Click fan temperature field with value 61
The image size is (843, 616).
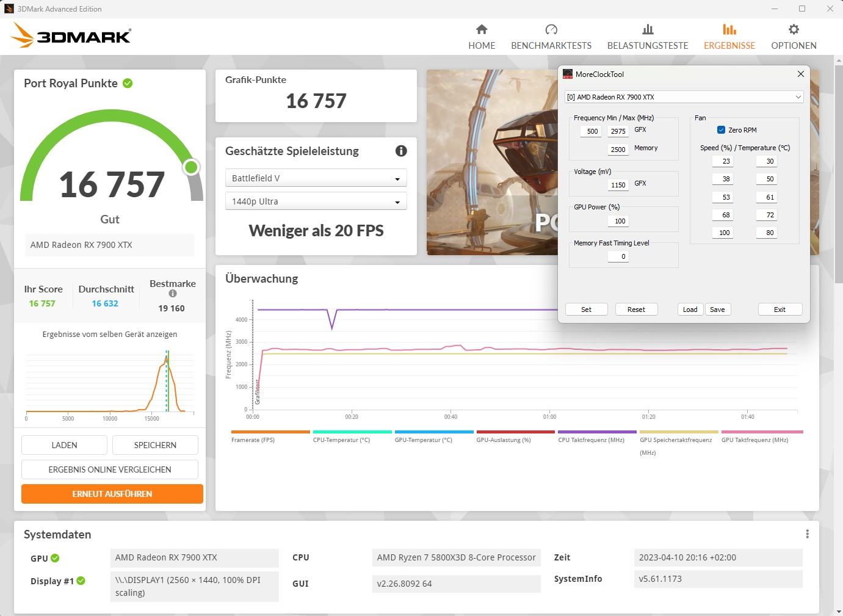[x=767, y=197]
